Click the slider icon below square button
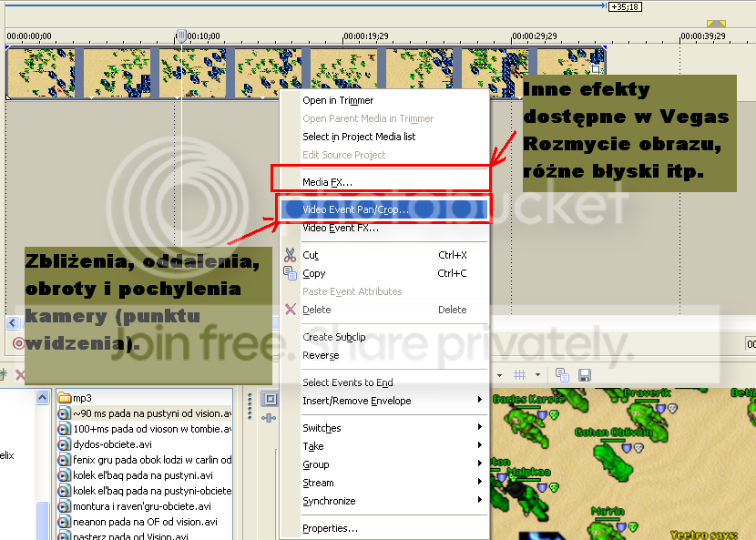756x540 pixels. click(x=269, y=418)
